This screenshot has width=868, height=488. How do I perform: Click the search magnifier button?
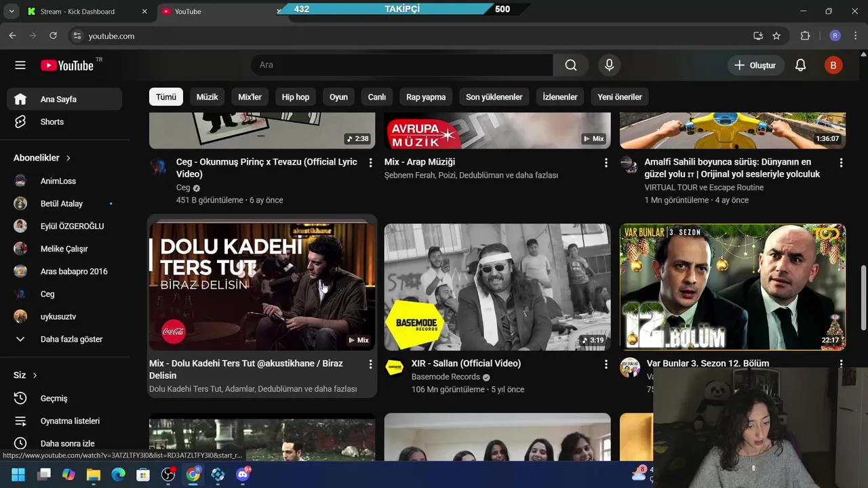(571, 65)
